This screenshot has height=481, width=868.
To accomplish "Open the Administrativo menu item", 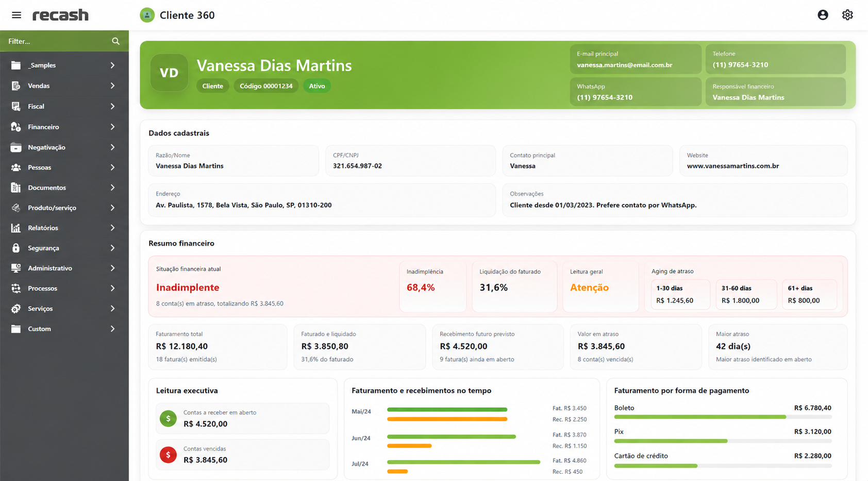I will tap(64, 268).
